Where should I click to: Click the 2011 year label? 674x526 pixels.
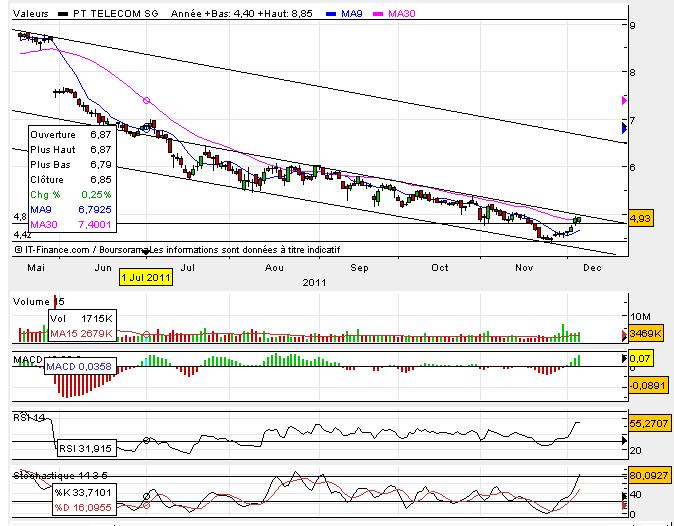pos(314,283)
